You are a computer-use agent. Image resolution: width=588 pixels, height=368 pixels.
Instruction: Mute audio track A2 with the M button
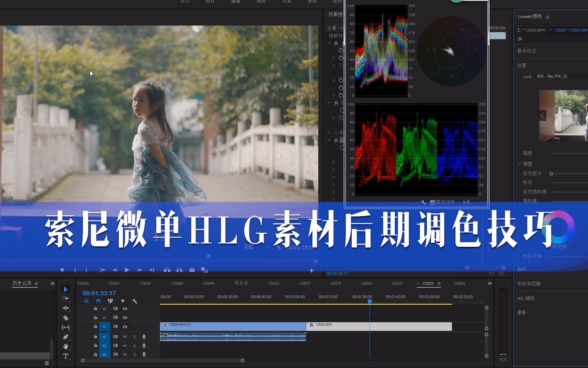[x=125, y=345]
